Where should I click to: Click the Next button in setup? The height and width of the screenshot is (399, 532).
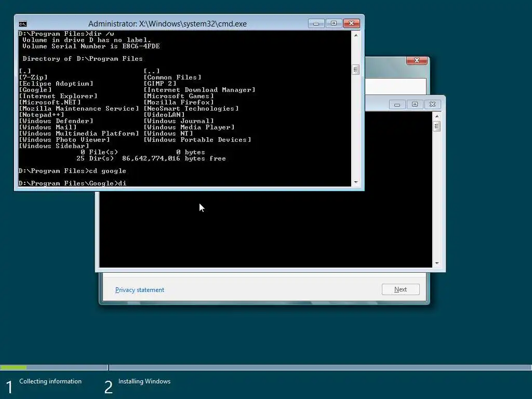(401, 289)
